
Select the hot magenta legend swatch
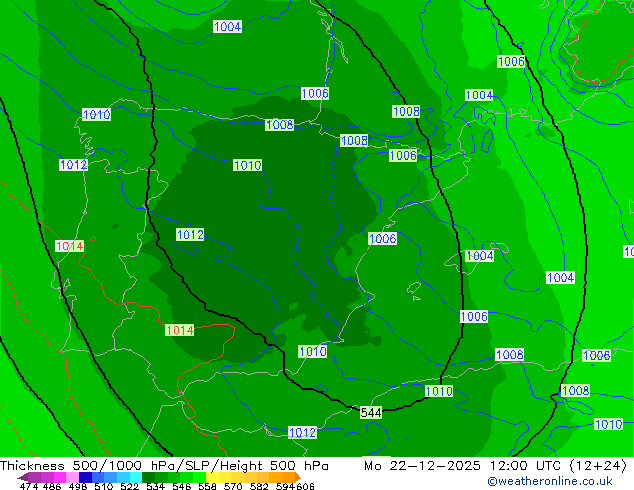tap(59, 477)
